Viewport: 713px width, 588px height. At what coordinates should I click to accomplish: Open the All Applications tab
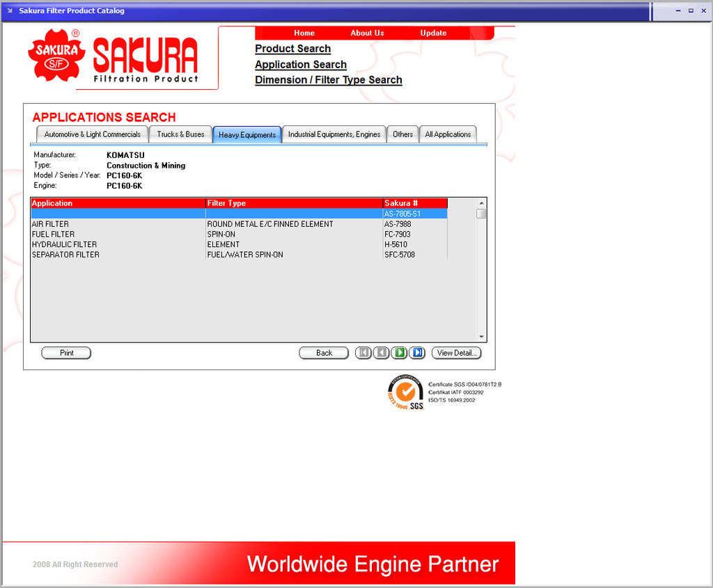(448, 134)
